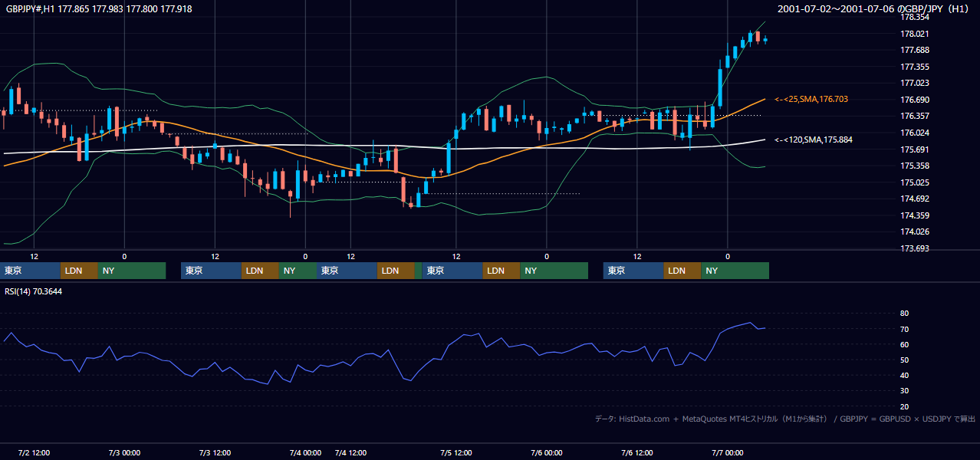
Task: Click the RSI(14) 70.3644 indicator label
Action: 34,291
